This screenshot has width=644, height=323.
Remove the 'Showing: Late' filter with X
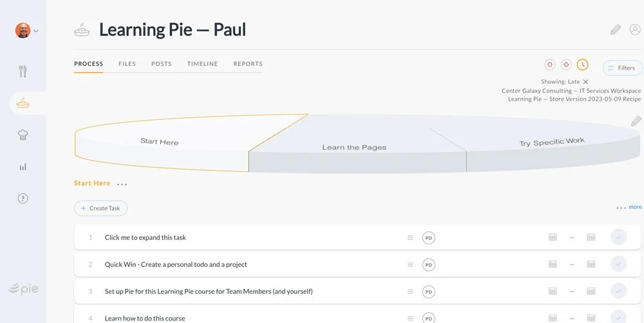[585, 82]
